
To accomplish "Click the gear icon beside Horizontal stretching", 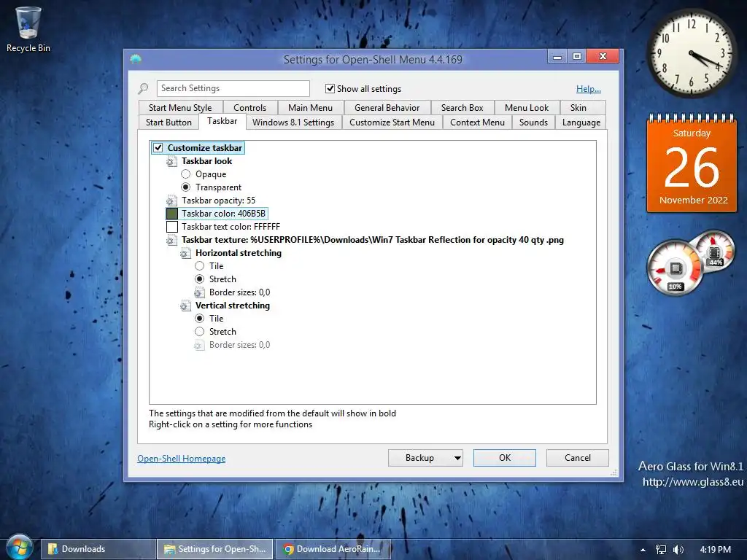I will point(185,253).
